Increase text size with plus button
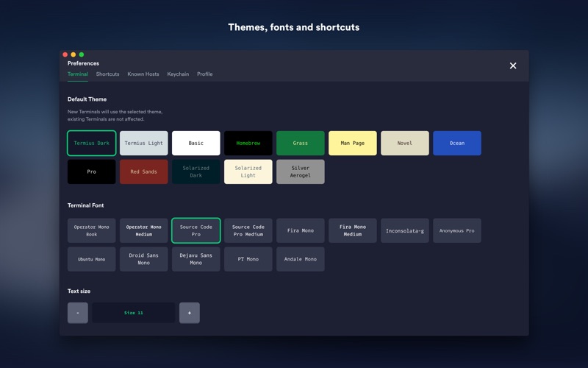Screen dimensions: 588x368 [x=190, y=313]
